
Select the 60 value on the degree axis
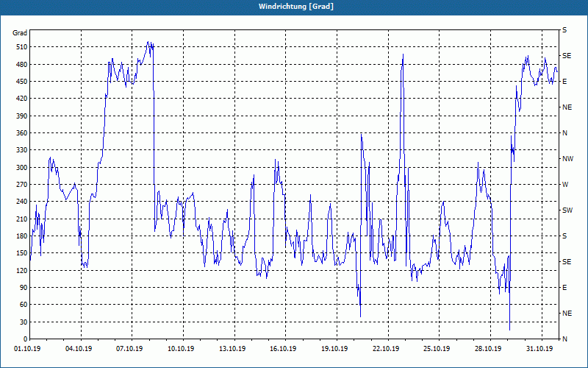pos(24,305)
